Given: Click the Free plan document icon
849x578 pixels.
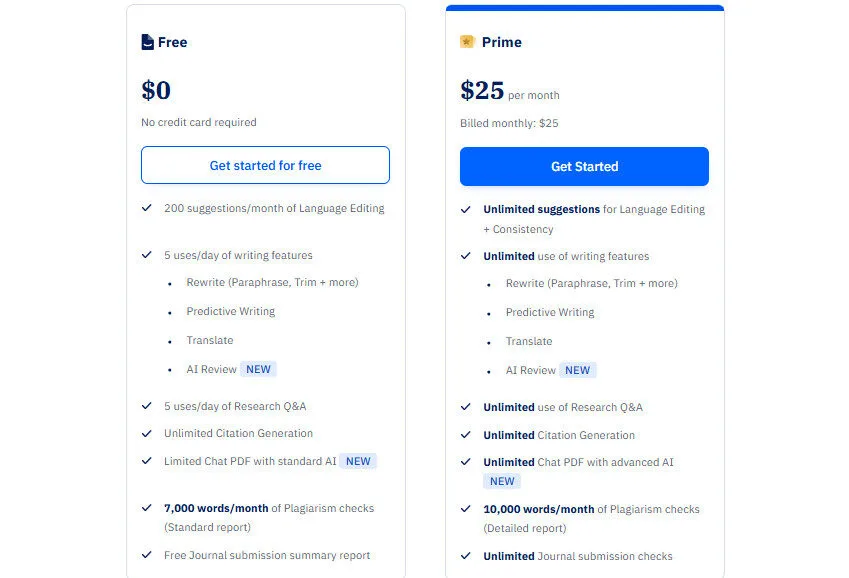Looking at the screenshot, I should (x=148, y=42).
